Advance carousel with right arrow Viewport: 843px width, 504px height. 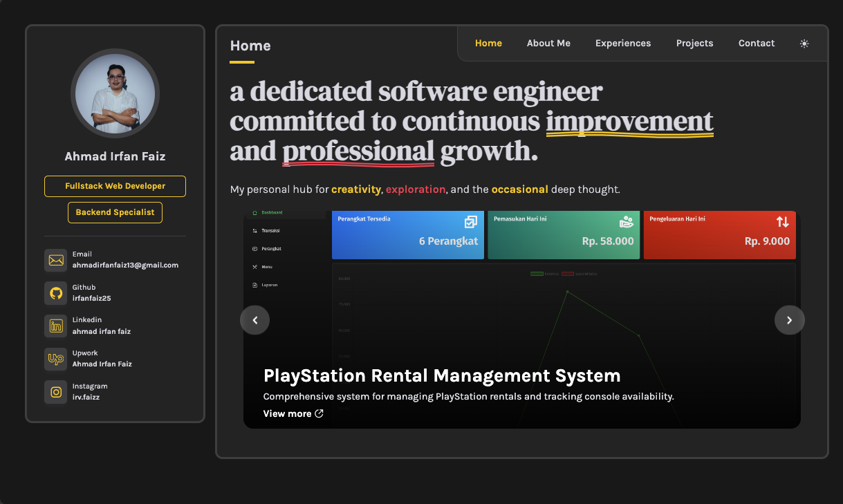[789, 319]
